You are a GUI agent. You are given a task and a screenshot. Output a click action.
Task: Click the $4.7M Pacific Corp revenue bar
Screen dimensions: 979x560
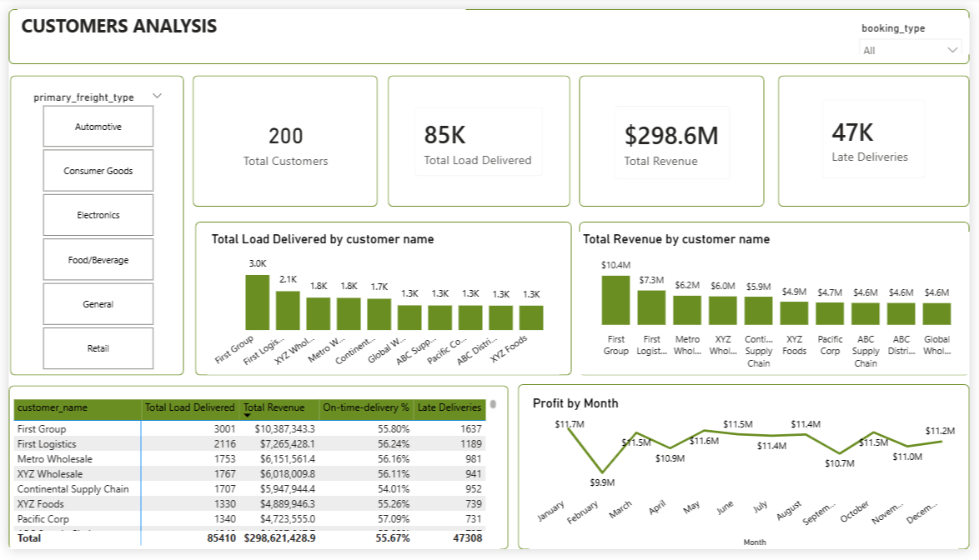tap(830, 313)
